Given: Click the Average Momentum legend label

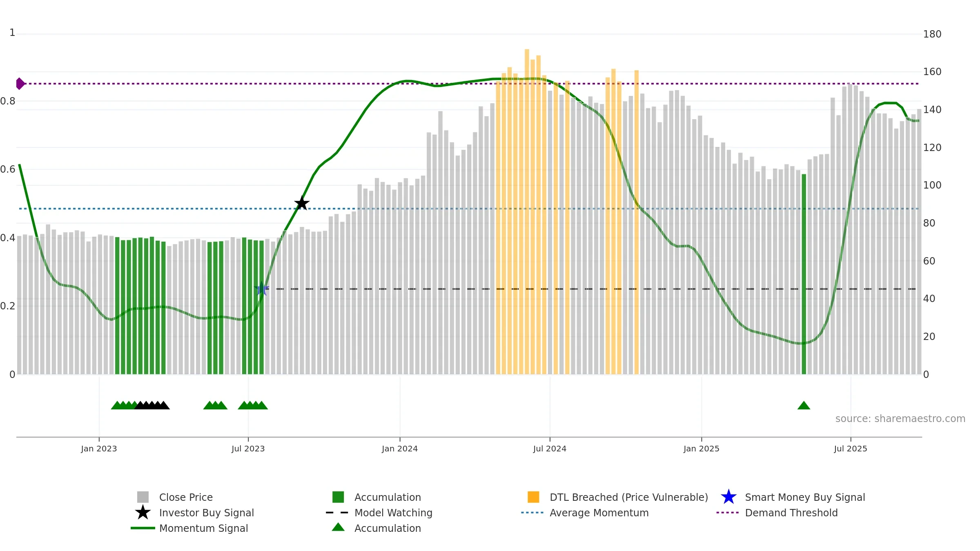Looking at the screenshot, I should 599,513.
